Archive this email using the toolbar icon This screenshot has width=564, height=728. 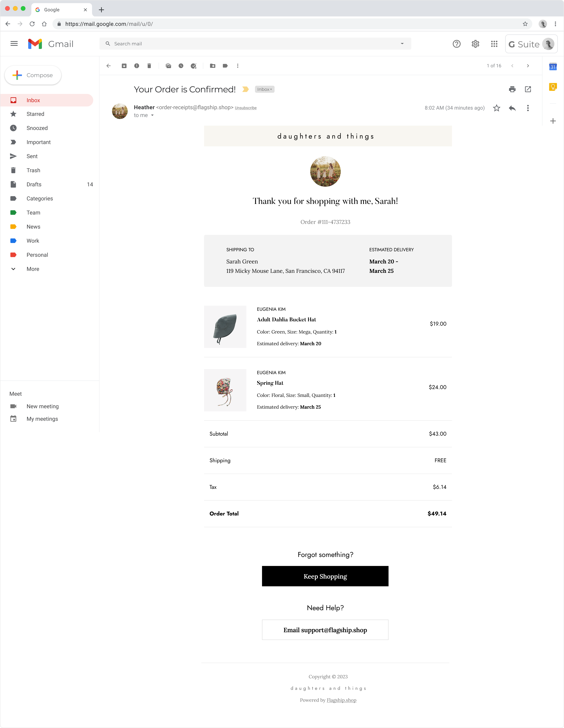click(x=124, y=66)
